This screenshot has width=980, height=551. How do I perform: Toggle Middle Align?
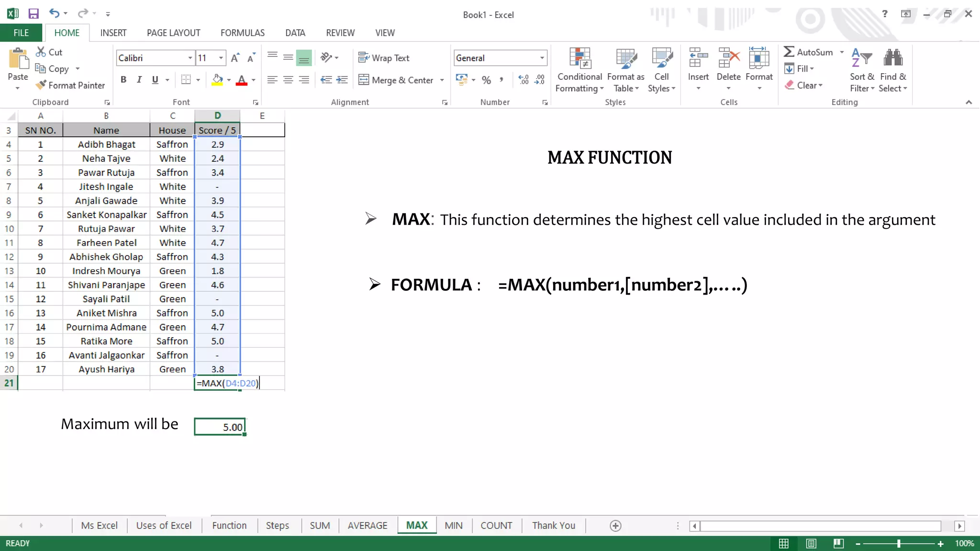click(x=288, y=57)
